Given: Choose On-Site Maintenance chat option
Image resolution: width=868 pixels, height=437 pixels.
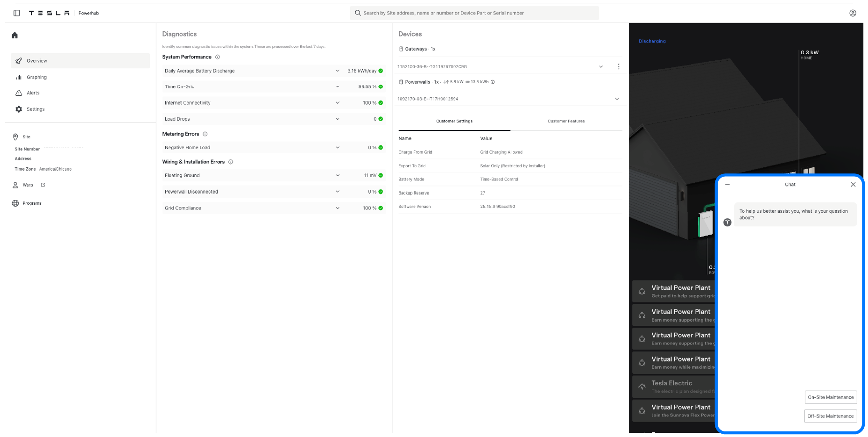Looking at the screenshot, I should click(x=830, y=397).
